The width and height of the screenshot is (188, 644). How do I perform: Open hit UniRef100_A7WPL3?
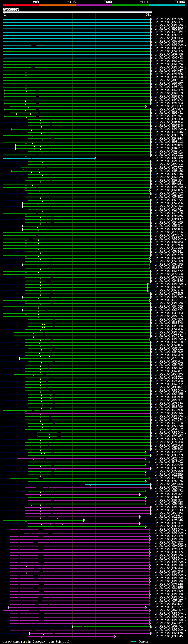click(169, 110)
